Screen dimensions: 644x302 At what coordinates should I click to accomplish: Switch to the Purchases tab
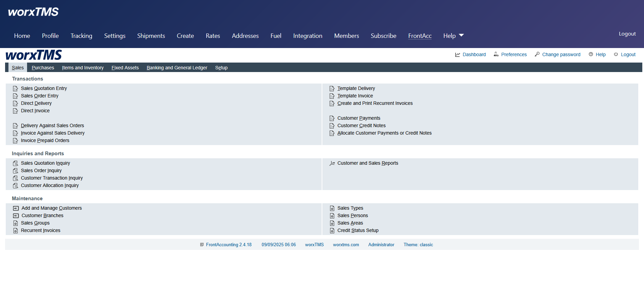click(43, 68)
